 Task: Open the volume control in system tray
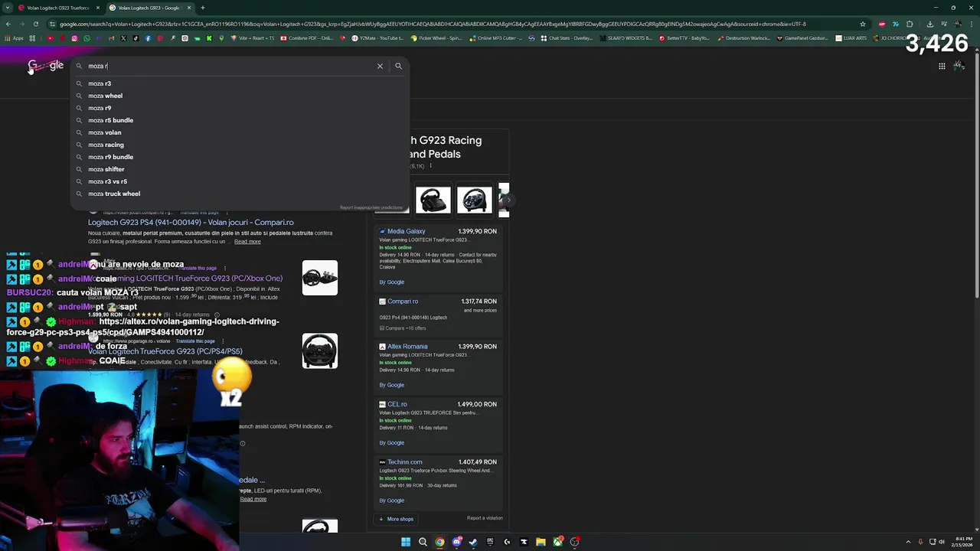(x=942, y=542)
